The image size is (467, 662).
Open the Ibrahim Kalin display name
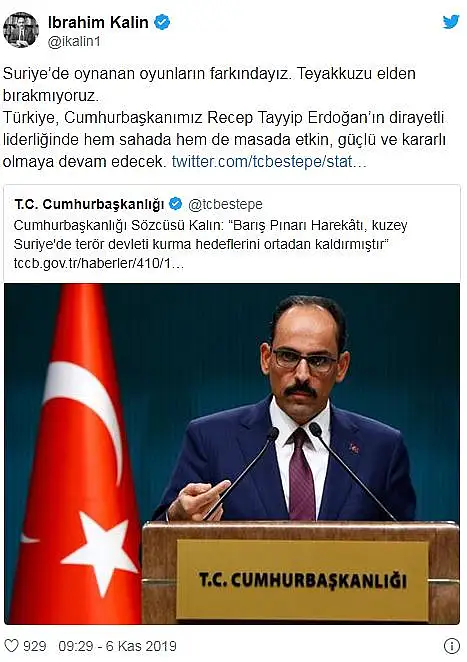click(98, 22)
